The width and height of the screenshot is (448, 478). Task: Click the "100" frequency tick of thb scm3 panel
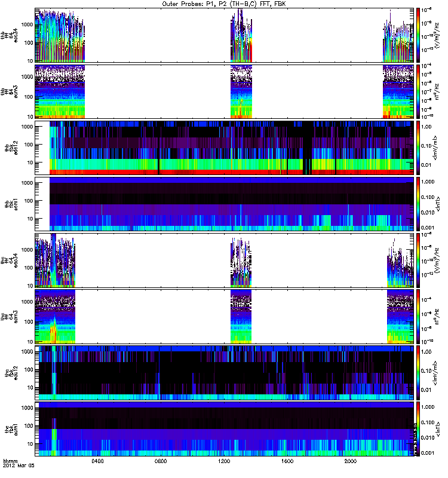point(29,97)
